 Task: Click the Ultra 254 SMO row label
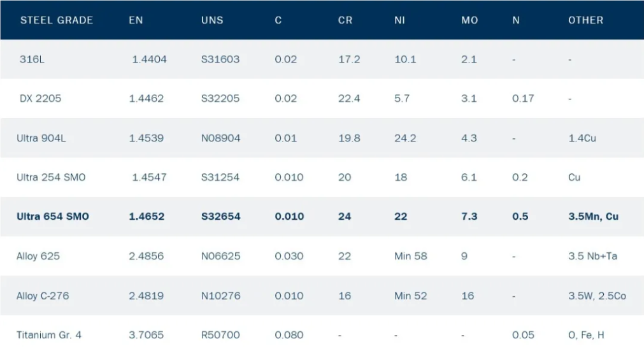51,177
